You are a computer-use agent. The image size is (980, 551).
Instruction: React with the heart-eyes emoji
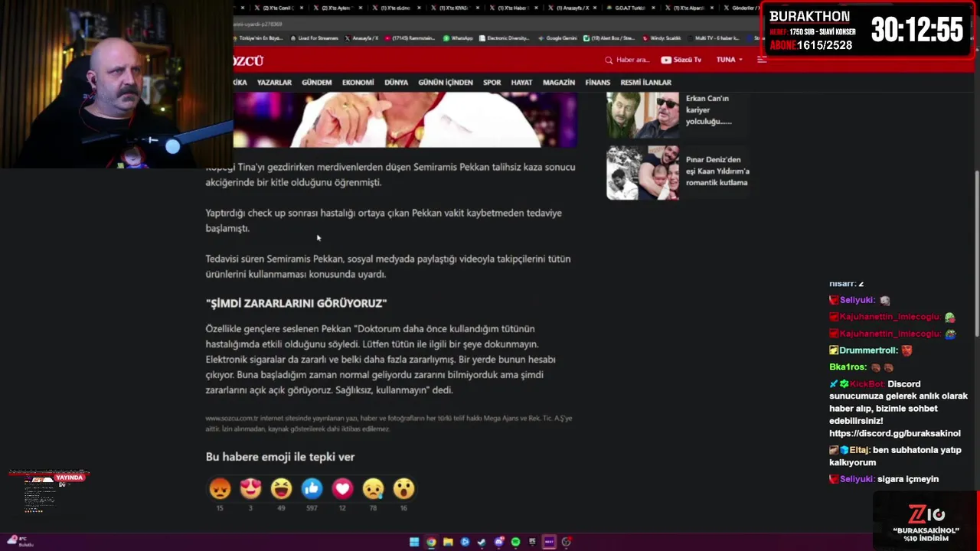(250, 488)
